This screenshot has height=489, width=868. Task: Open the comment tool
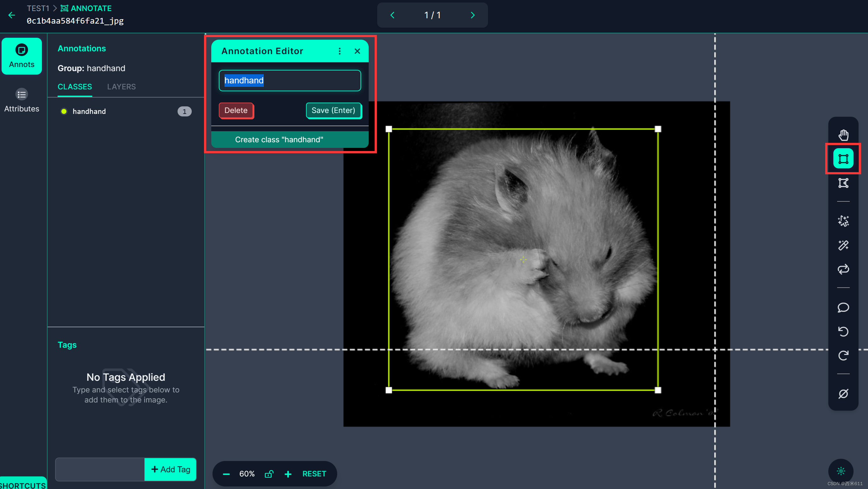point(843,307)
